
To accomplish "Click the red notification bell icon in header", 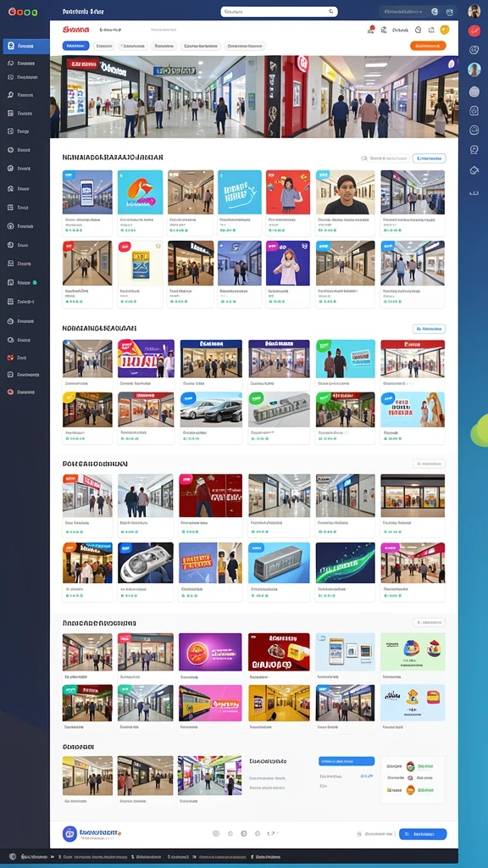I will [x=371, y=30].
